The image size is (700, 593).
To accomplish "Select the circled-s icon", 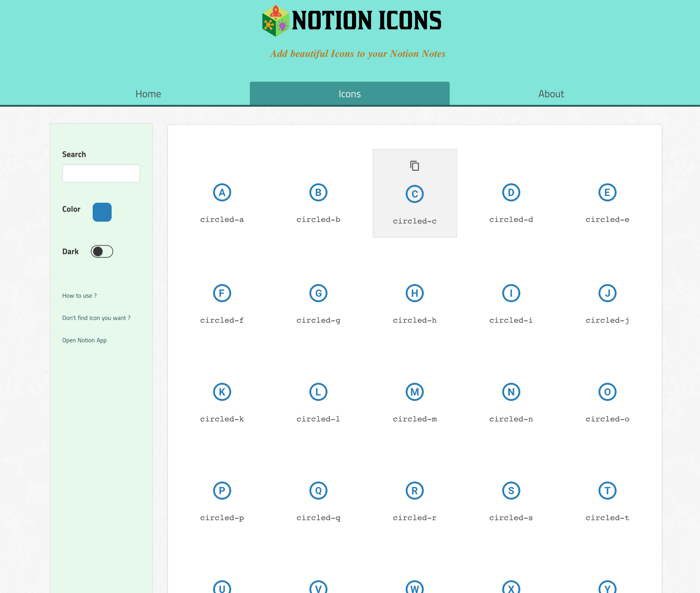I will (x=511, y=490).
